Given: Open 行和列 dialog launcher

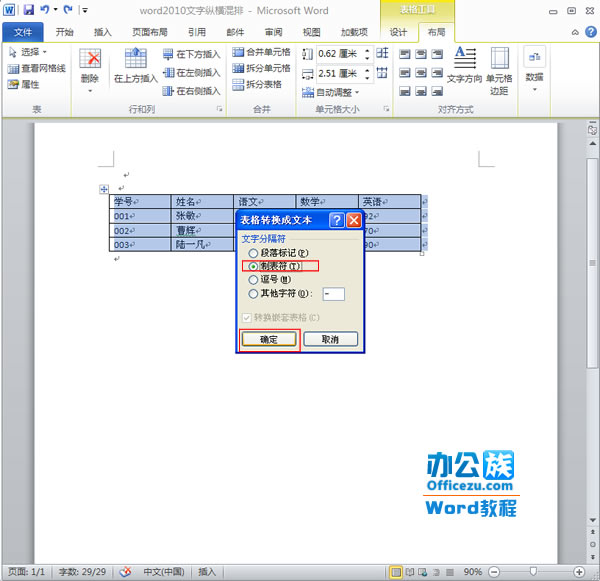Looking at the screenshot, I should (219, 109).
